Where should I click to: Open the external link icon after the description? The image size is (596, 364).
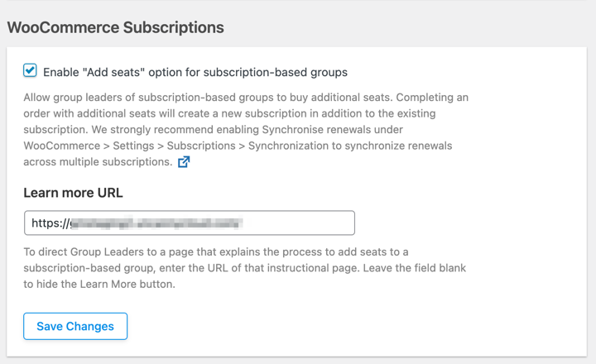point(184,162)
